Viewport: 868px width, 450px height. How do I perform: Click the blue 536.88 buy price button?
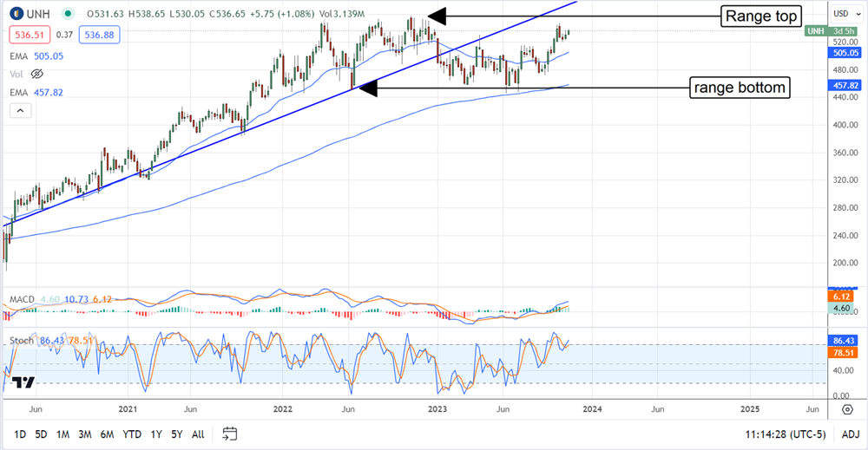pyautogui.click(x=98, y=34)
